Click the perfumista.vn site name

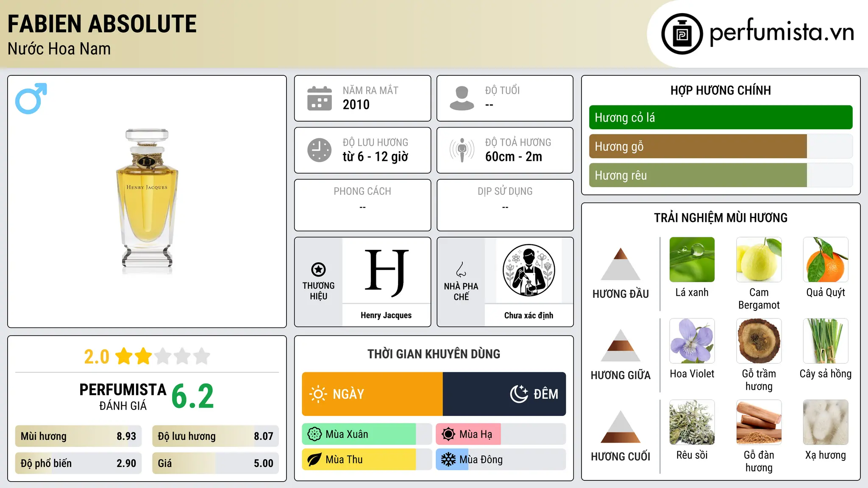coord(782,33)
